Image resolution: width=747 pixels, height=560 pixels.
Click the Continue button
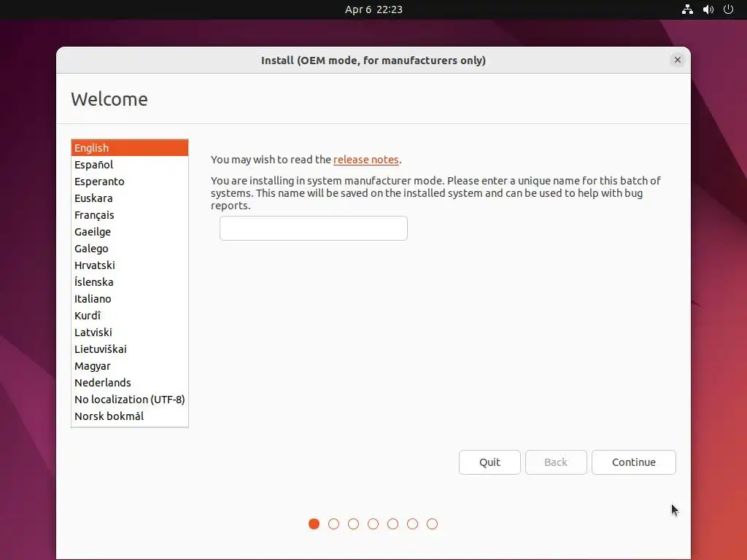click(x=634, y=462)
